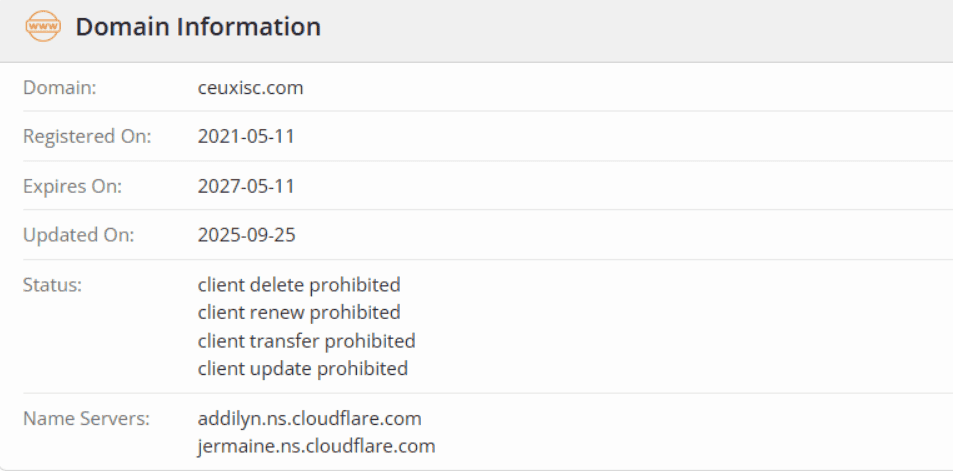Click the registration date 2021-05-11
Screen dimensions: 953x471
(246, 137)
